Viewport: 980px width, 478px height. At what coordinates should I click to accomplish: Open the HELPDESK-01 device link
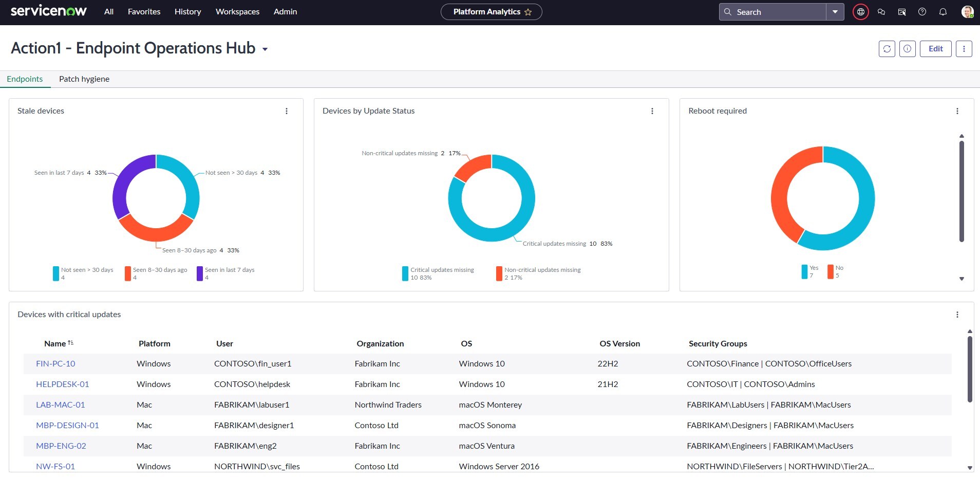tap(63, 384)
